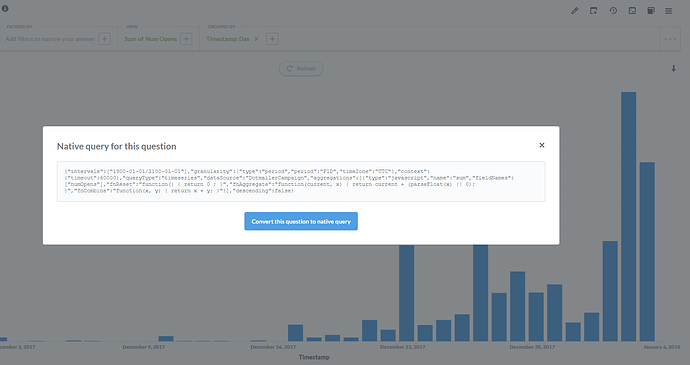Screen dimensions: 690x365
Task: Add a filter with plus button
Action: click(x=104, y=39)
